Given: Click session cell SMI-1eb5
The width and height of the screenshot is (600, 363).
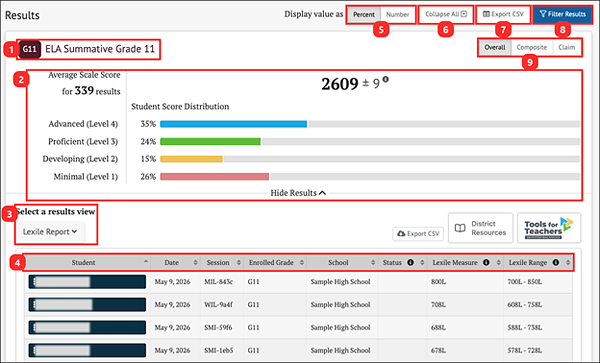Looking at the screenshot, I should (x=218, y=350).
